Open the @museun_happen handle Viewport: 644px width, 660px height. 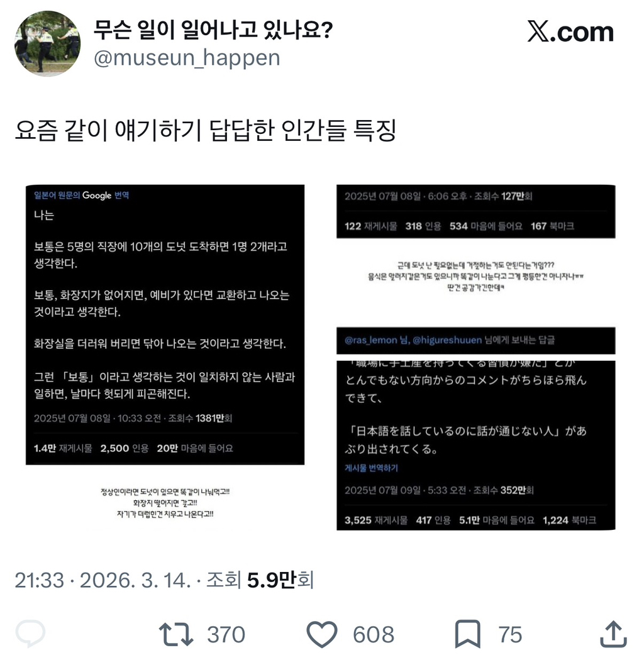click(x=187, y=58)
